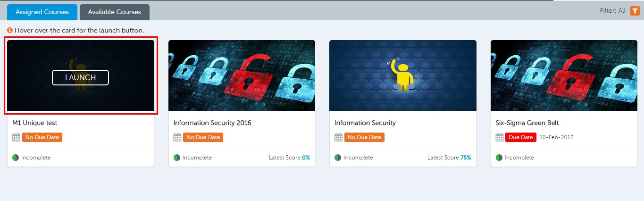Image resolution: width=644 pixels, height=201 pixels.
Task: Click calendar icon under Information Security 2016
Action: coord(177,137)
